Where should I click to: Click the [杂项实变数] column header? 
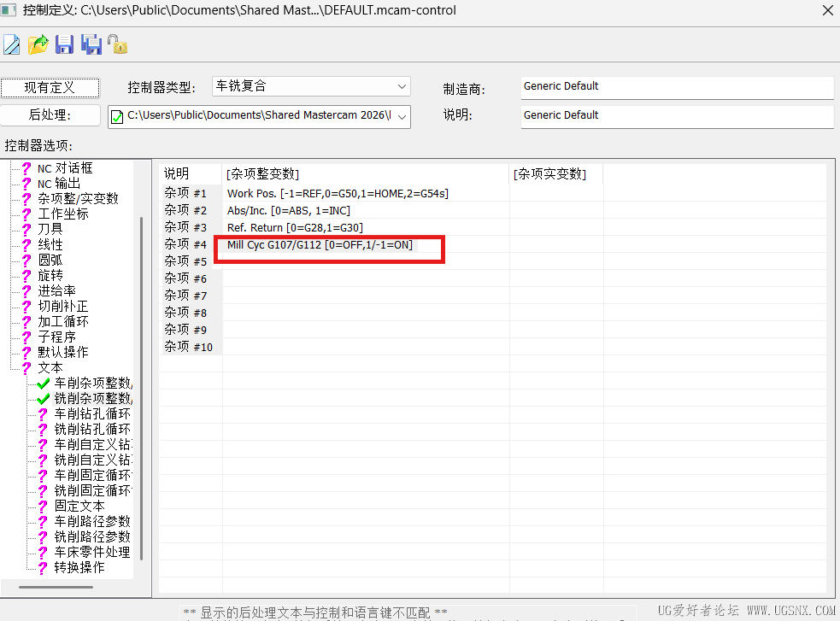click(x=556, y=174)
